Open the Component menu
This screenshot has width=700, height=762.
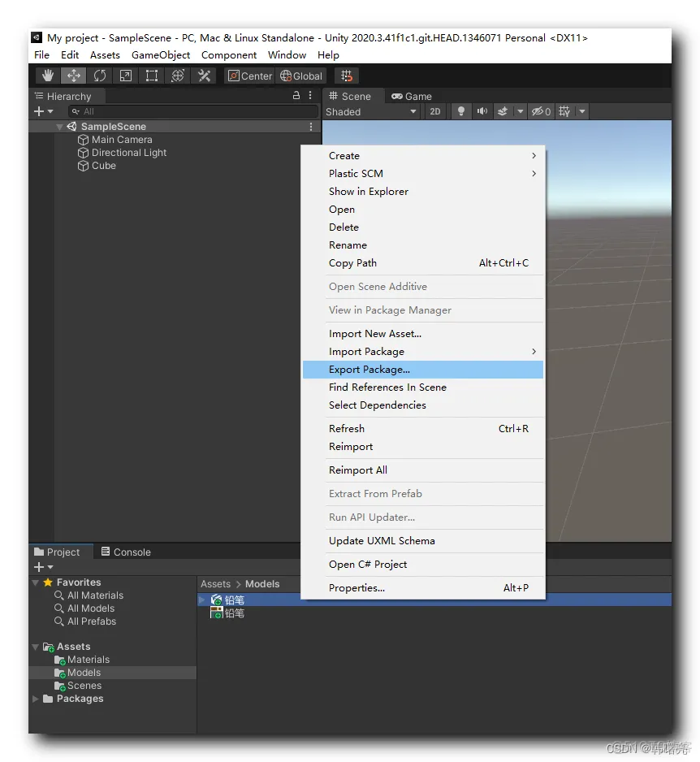[x=229, y=55]
